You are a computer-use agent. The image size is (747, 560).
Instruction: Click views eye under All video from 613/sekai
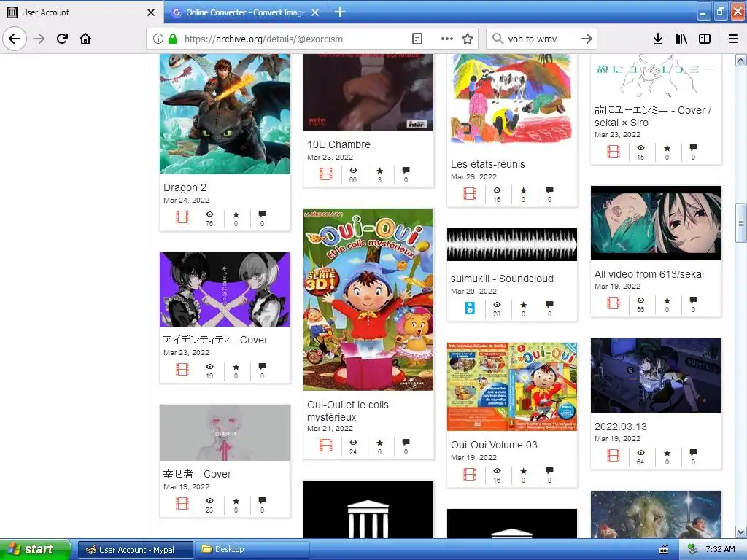pos(640,300)
